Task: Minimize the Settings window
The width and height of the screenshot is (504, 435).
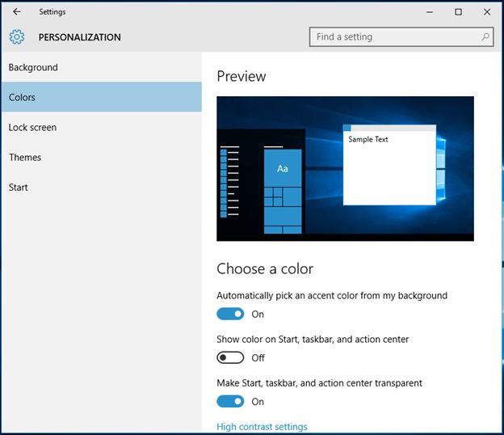Action: tap(429, 12)
